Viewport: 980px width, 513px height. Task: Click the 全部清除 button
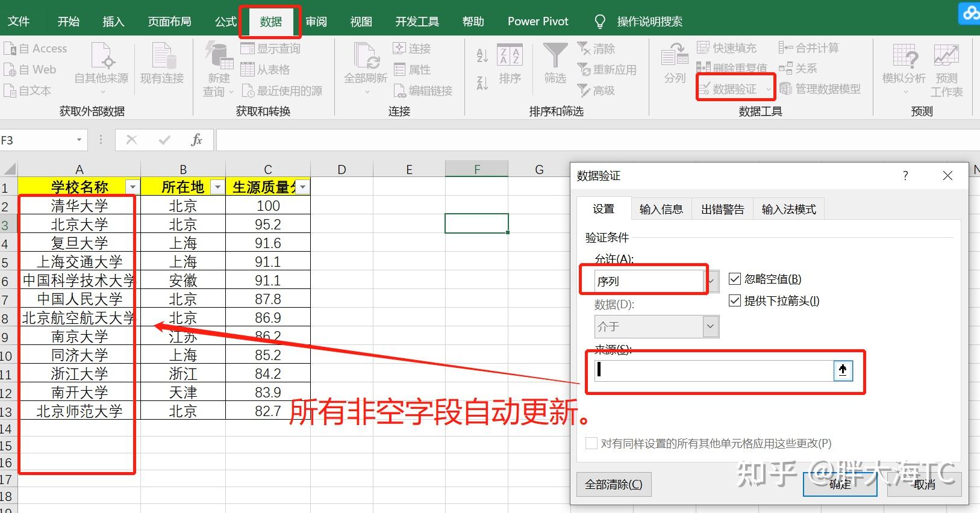[x=614, y=484]
